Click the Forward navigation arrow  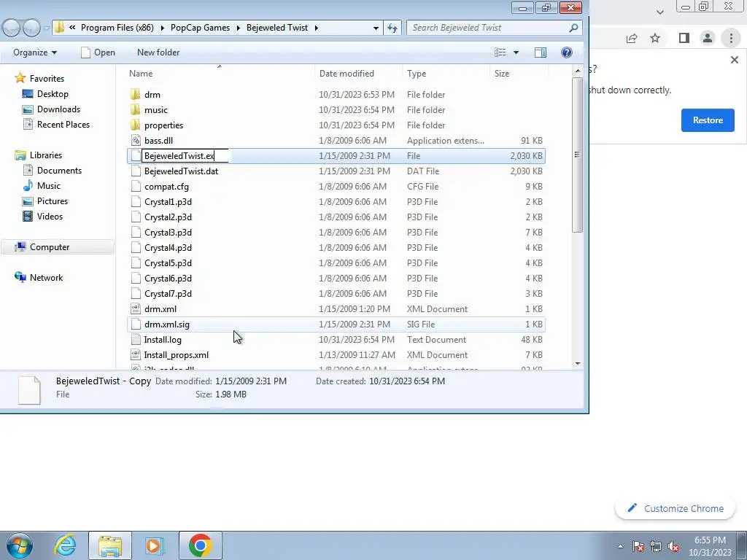click(x=31, y=28)
